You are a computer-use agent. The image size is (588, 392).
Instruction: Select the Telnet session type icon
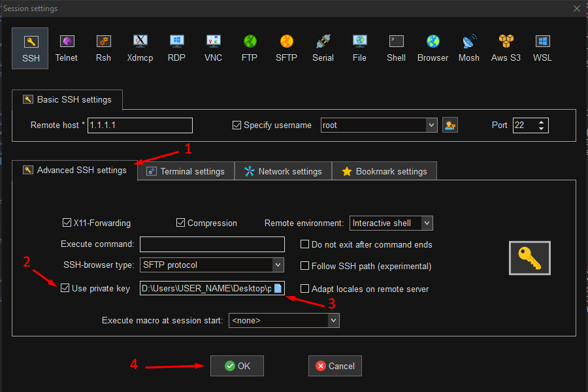tap(67, 48)
